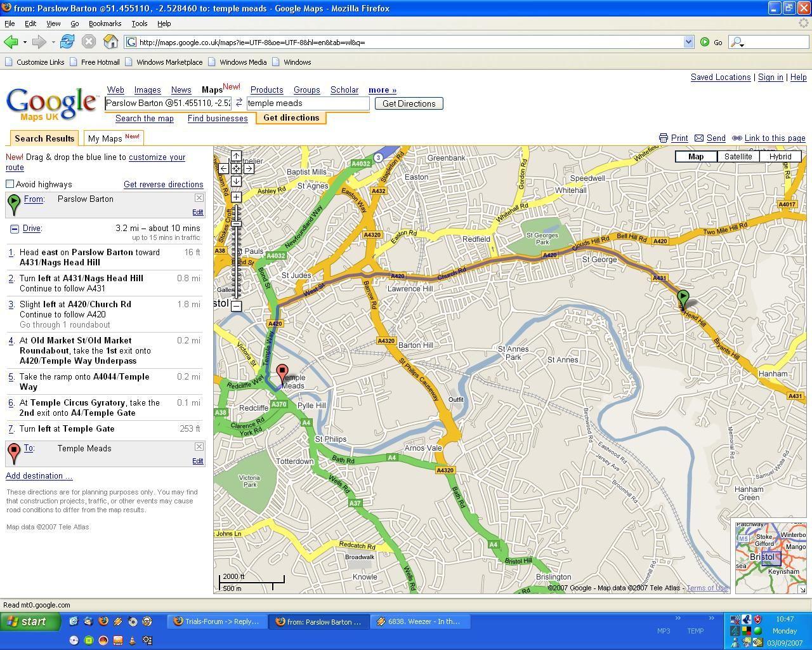Click the green From marker icon in the sidebar

[x=13, y=204]
